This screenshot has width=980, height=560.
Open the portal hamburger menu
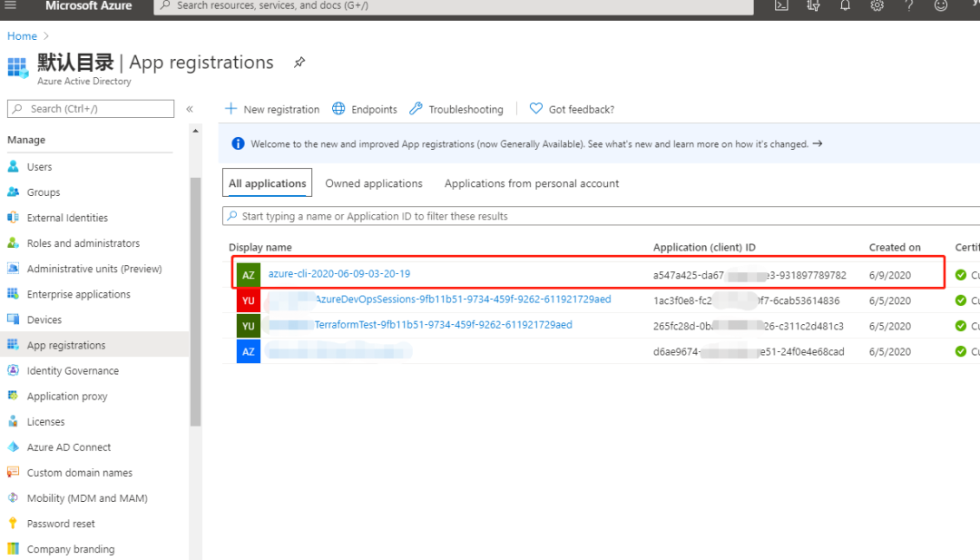pos(11,5)
